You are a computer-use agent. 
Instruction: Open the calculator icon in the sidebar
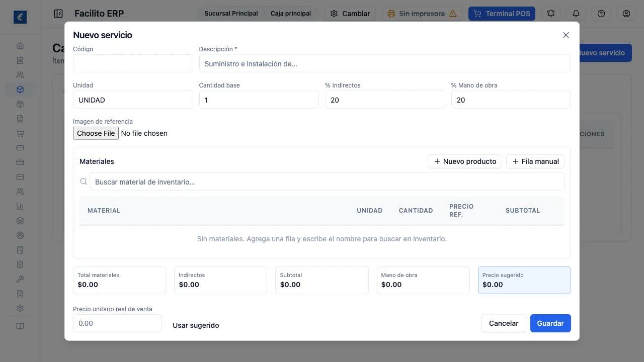click(x=20, y=250)
